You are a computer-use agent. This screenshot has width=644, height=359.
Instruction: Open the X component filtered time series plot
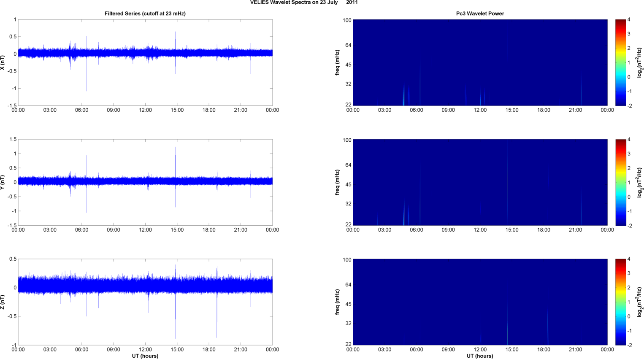(x=145, y=62)
